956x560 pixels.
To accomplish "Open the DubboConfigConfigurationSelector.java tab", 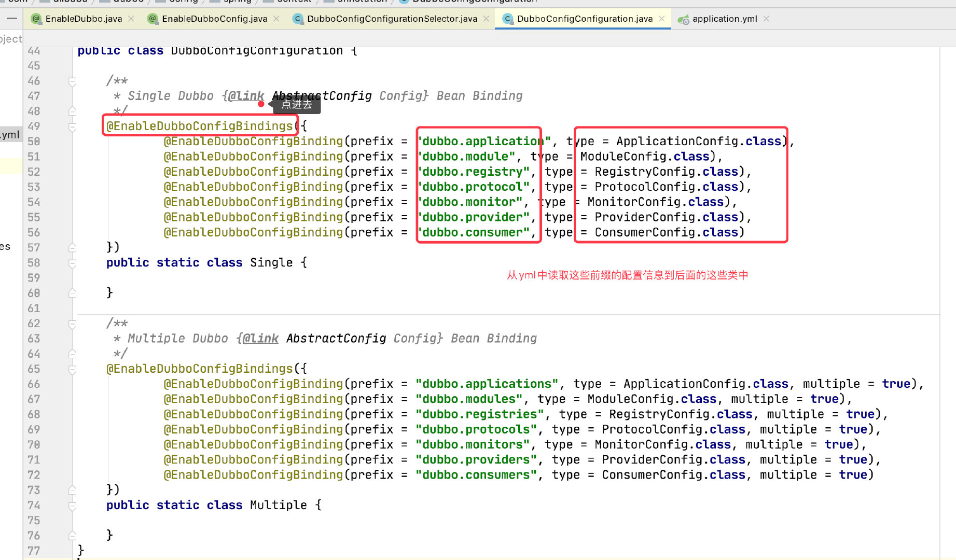I will tap(392, 19).
